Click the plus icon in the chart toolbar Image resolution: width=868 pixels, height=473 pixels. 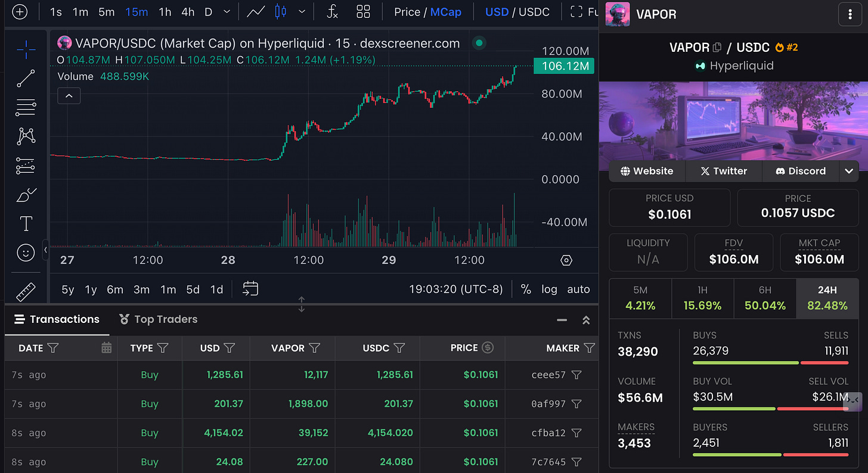20,12
